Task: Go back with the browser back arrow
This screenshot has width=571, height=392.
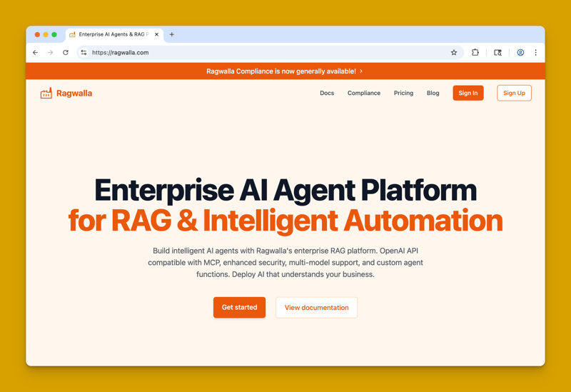Action: click(35, 52)
